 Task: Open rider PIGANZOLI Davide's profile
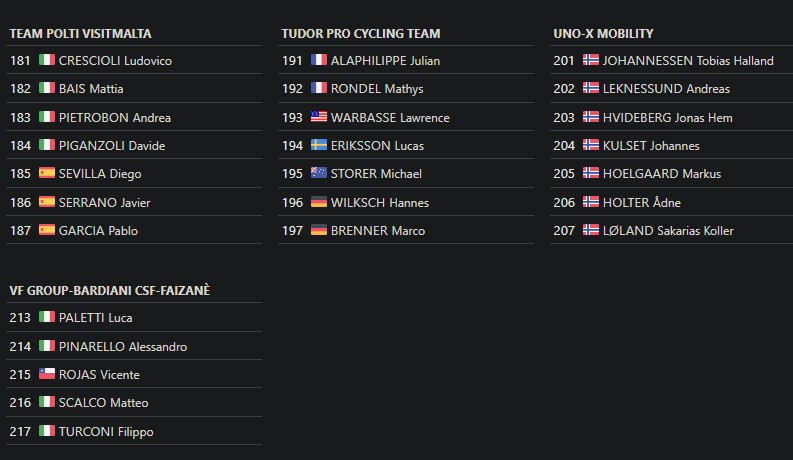(x=112, y=145)
